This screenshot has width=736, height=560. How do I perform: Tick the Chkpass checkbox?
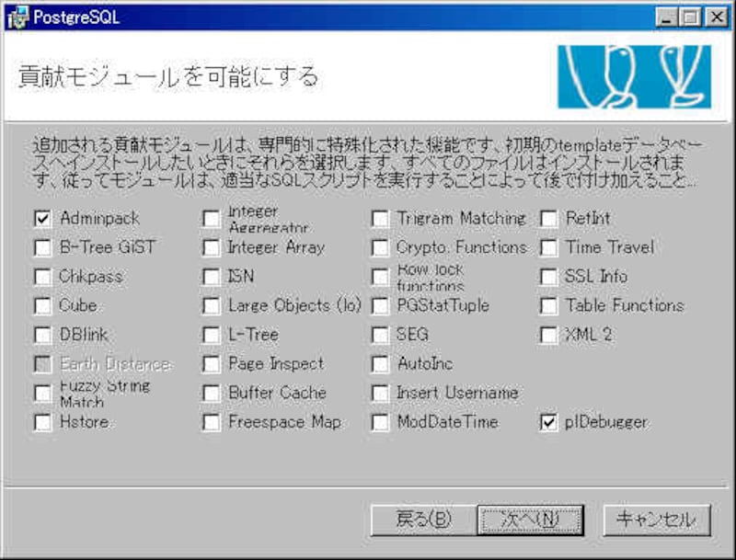click(x=42, y=277)
